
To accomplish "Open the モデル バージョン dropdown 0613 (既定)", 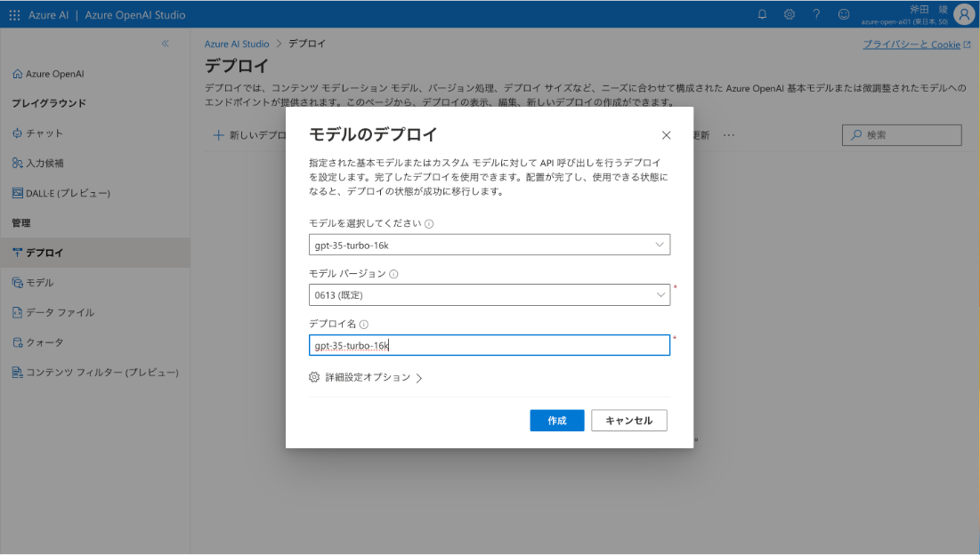I will [490, 294].
